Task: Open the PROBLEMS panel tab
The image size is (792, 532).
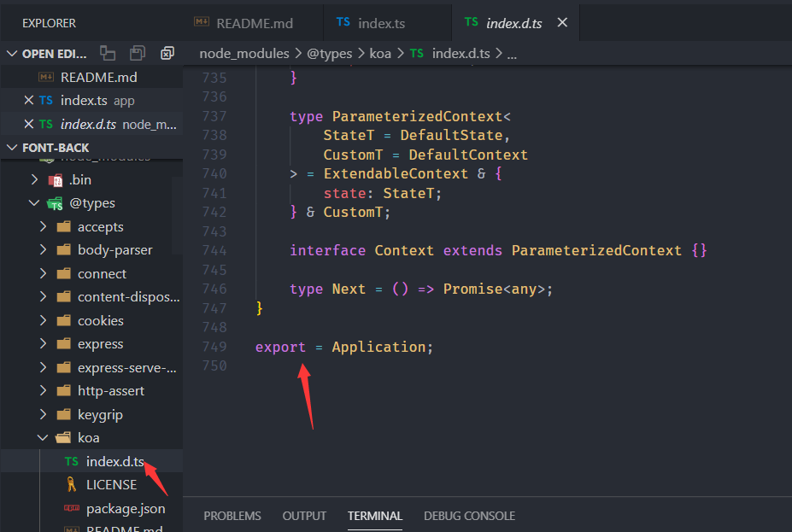Action: (x=232, y=516)
